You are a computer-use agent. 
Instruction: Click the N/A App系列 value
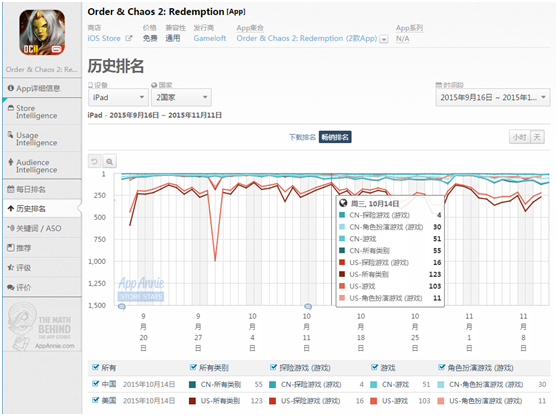tap(402, 38)
